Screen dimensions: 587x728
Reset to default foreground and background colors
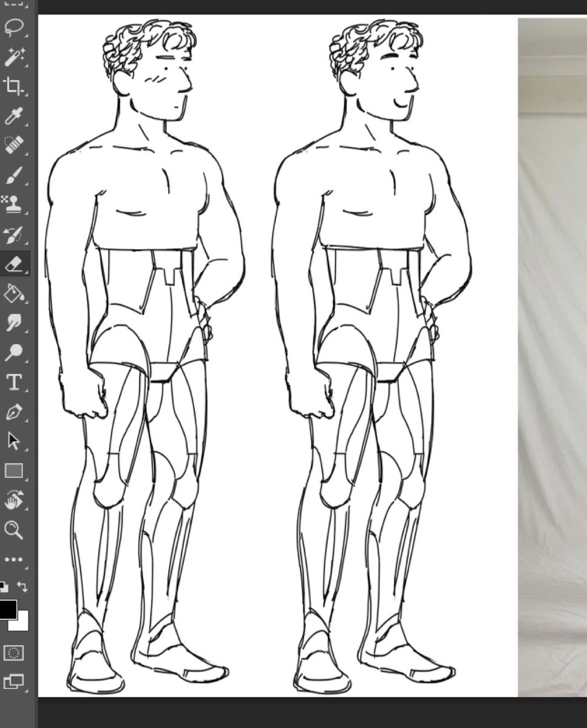(x=4, y=586)
